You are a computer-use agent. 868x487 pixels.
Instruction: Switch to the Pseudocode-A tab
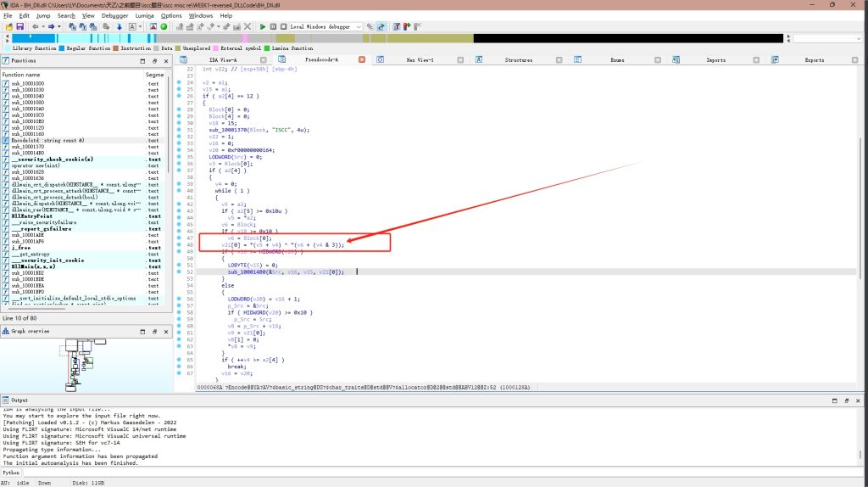(321, 60)
